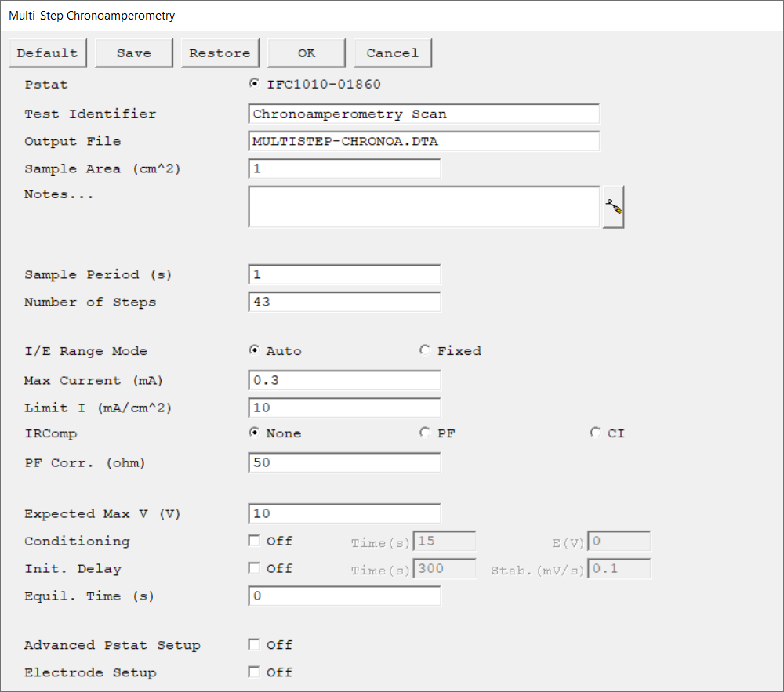Change the Number of Steps field
Viewport: 784px width, 692px height.
(x=344, y=303)
